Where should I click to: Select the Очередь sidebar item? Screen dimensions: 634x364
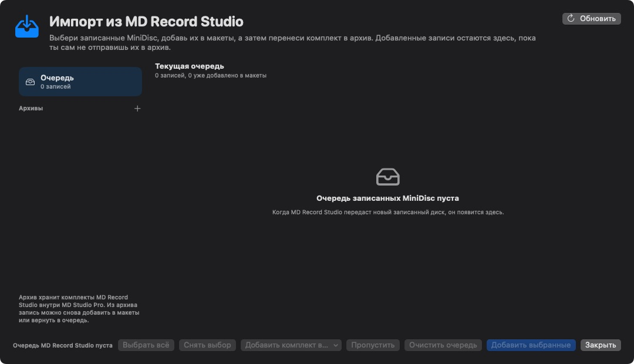pos(80,82)
